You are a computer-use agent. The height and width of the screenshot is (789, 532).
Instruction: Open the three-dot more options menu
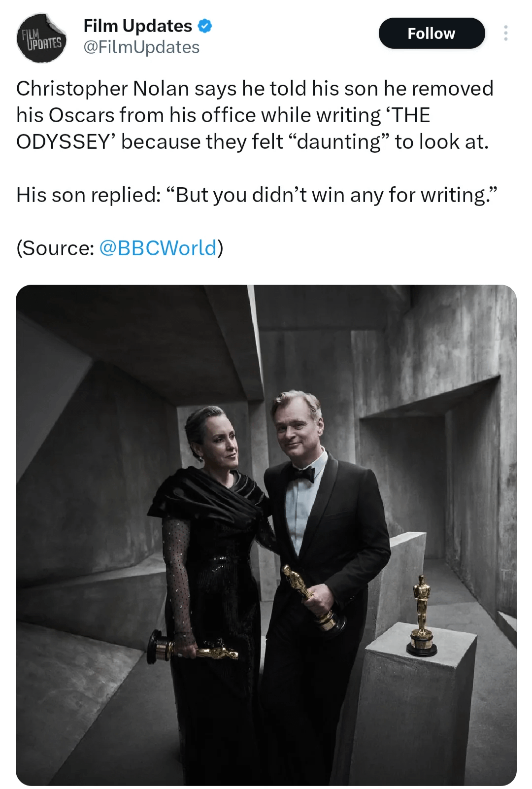[505, 33]
